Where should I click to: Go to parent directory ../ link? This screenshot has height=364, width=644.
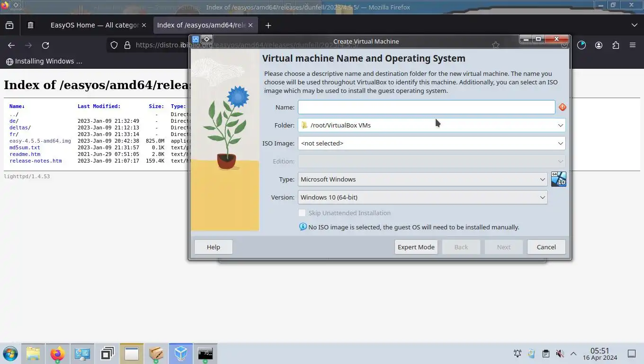(x=14, y=114)
